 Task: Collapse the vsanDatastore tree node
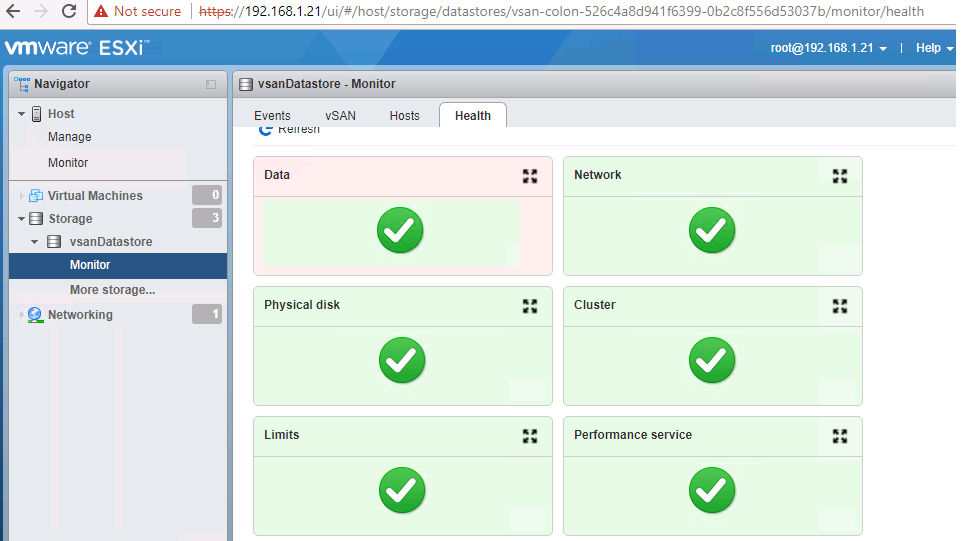click(x=35, y=242)
